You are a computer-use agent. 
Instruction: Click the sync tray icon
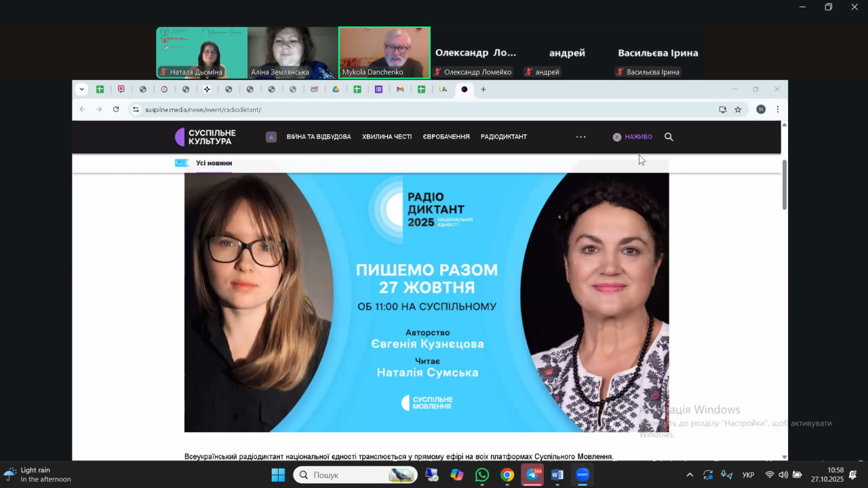pos(708,475)
